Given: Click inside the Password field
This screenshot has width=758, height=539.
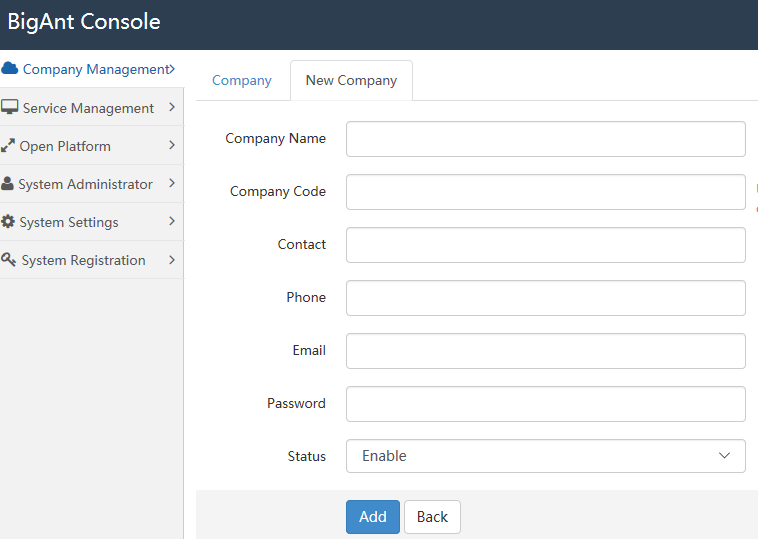Looking at the screenshot, I should tap(545, 404).
